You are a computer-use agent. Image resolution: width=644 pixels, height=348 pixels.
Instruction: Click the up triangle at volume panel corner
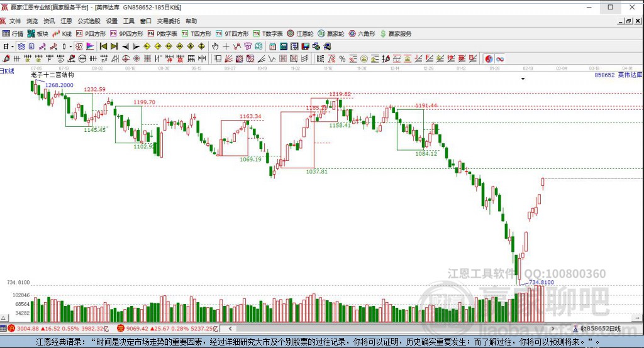click(x=3, y=318)
